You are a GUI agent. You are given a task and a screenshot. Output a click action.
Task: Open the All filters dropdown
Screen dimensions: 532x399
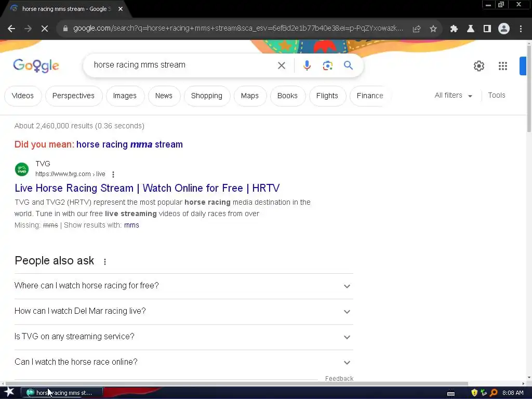point(453,96)
